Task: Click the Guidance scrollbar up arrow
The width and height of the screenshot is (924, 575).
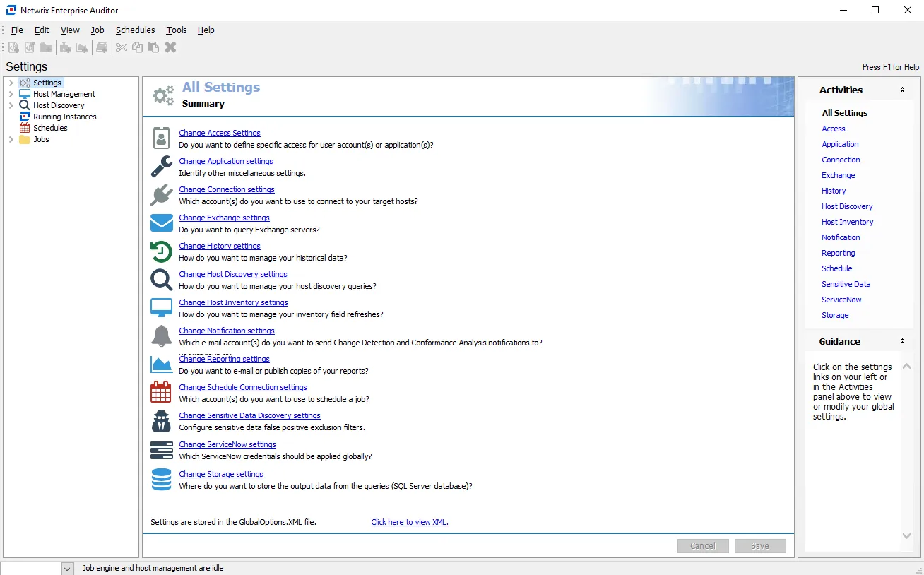Action: [x=908, y=367]
